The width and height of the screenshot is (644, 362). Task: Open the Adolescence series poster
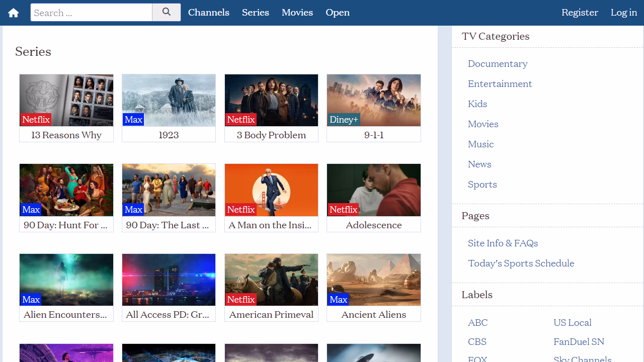374,190
